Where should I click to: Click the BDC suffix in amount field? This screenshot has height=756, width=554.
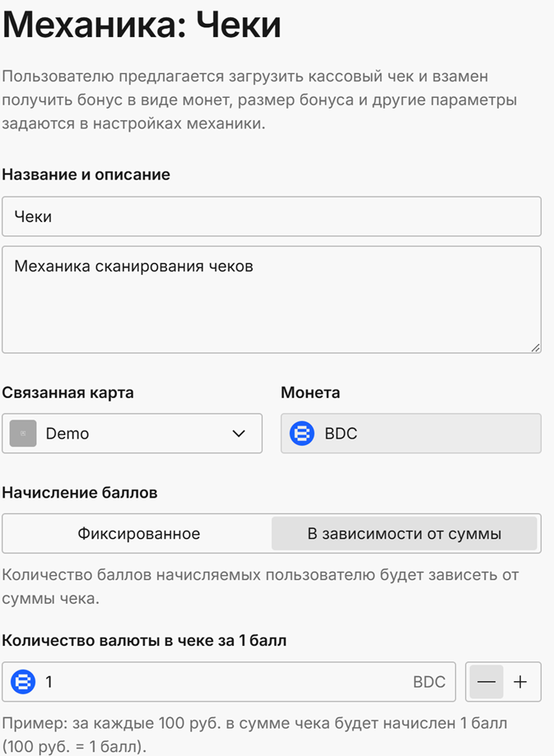pyautogui.click(x=429, y=682)
